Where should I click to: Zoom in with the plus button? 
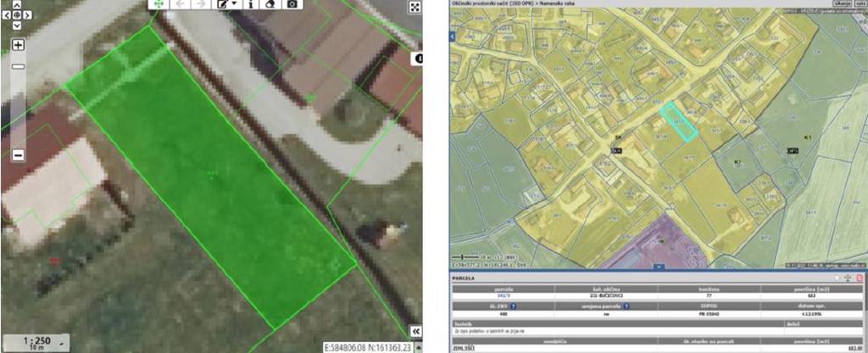point(18,45)
